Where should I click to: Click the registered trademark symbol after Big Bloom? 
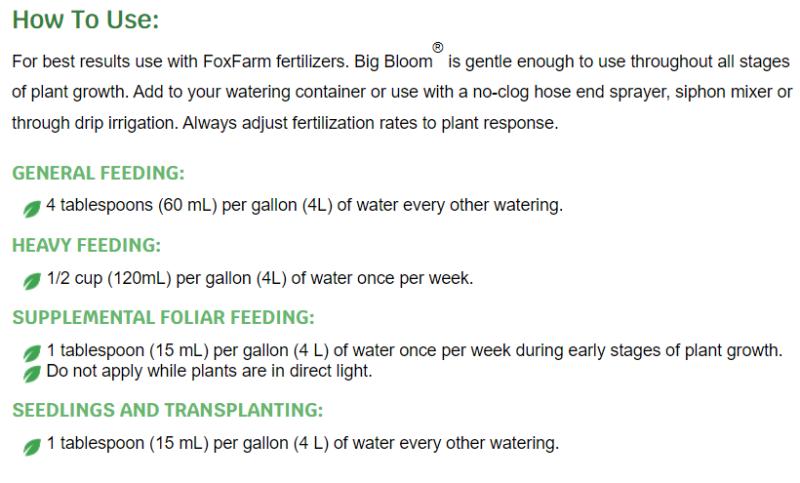(x=437, y=47)
